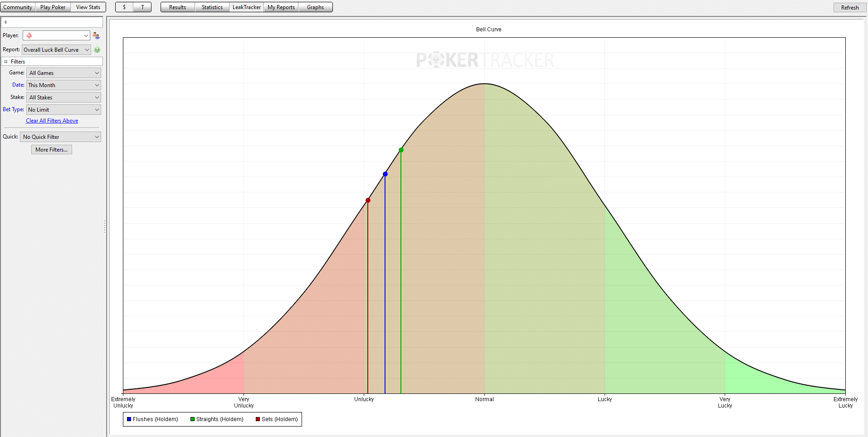This screenshot has width=868, height=437.
Task: Open the Quick filter dropdown
Action: click(60, 137)
